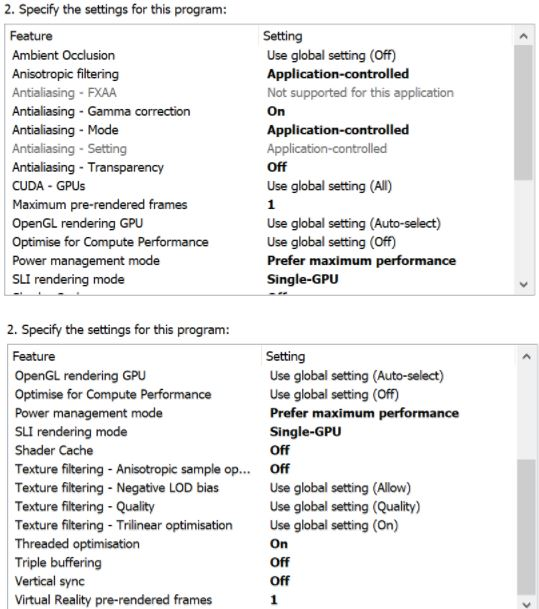Click scroll-up arrow of bottom settings list
Screen dimensions: 539x609
point(526,356)
